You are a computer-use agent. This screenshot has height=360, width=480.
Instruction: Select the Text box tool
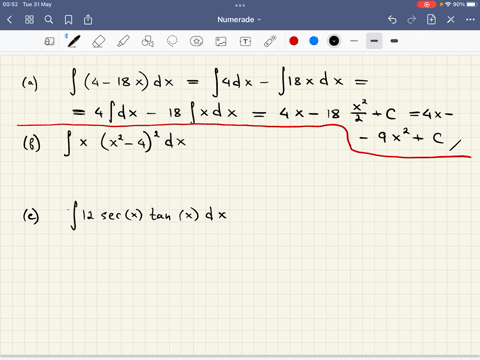[245, 41]
